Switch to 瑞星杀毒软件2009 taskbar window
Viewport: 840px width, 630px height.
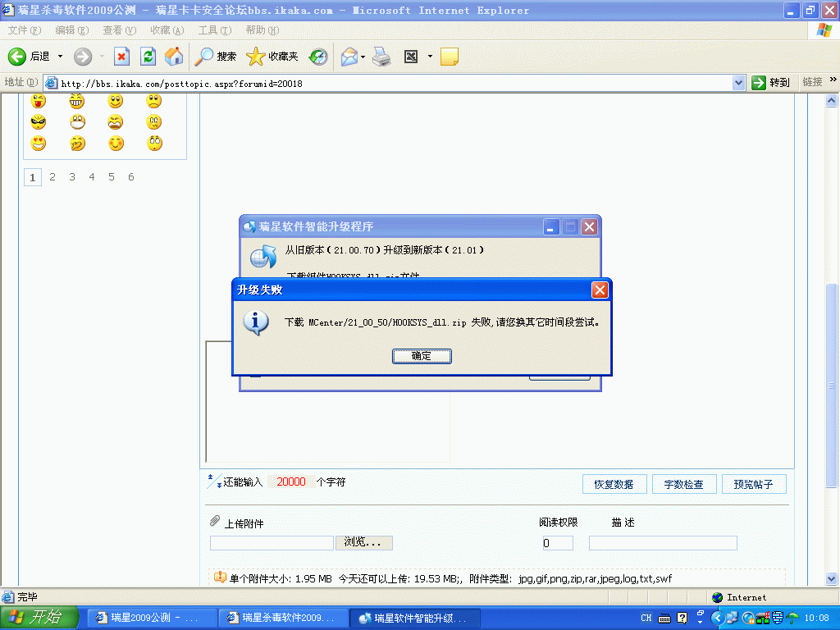click(282, 619)
